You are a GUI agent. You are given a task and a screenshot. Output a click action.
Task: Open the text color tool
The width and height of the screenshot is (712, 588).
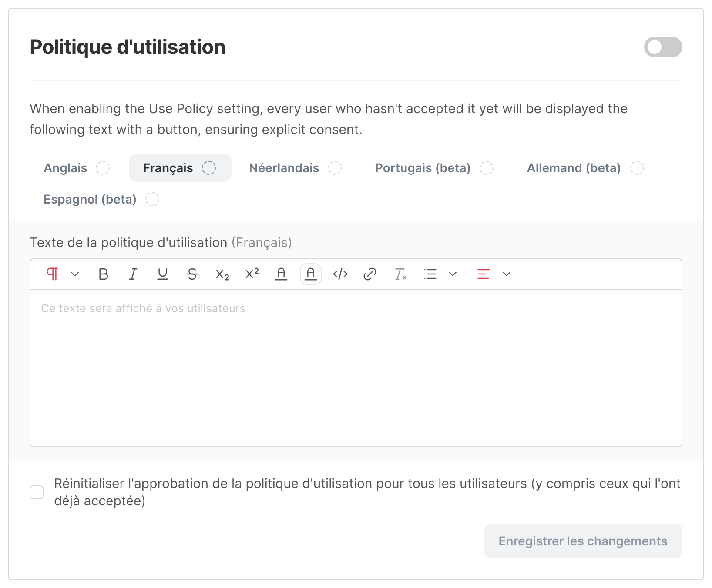[281, 274]
